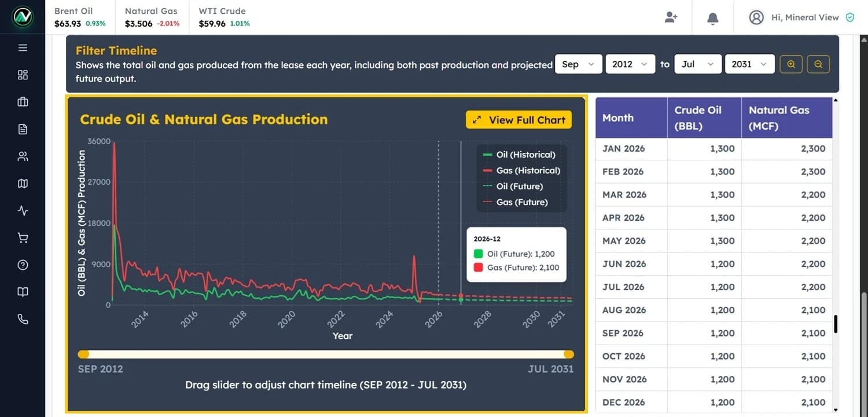
Task: Click the Natural Gas (MCF) column header
Action: pos(787,118)
